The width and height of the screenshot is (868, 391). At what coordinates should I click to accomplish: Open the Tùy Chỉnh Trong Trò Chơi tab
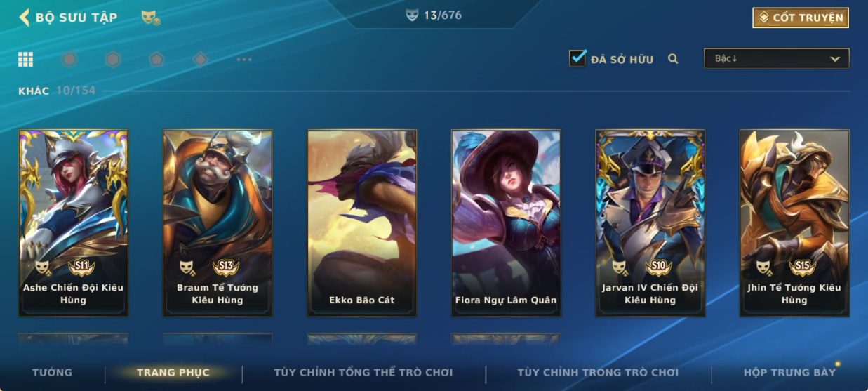point(598,373)
